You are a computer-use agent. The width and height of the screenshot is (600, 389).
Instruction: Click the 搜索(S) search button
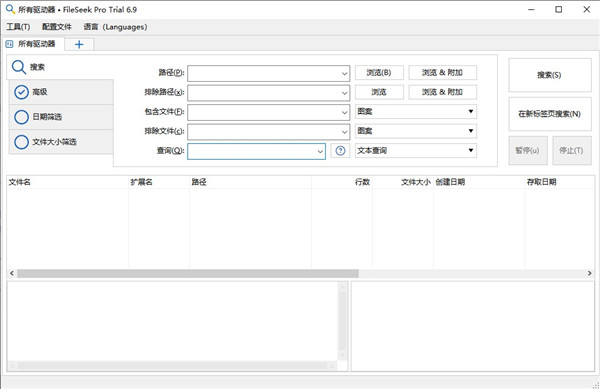tap(549, 75)
